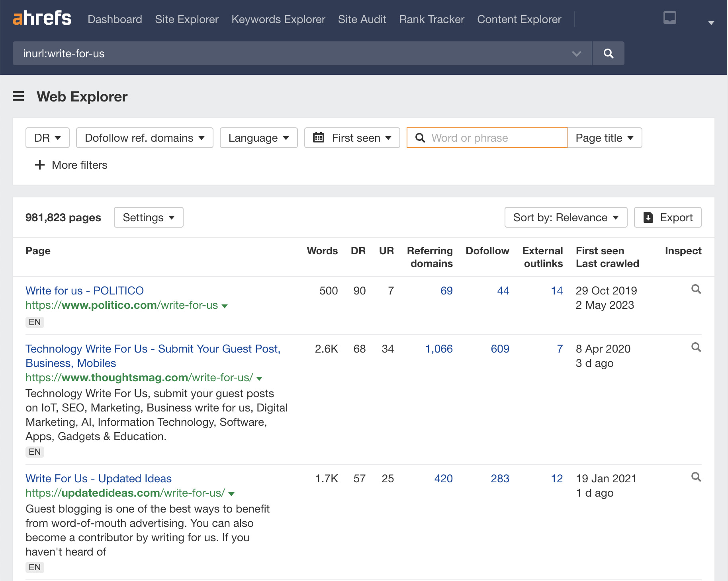Click the plus icon next to More filters

[40, 165]
